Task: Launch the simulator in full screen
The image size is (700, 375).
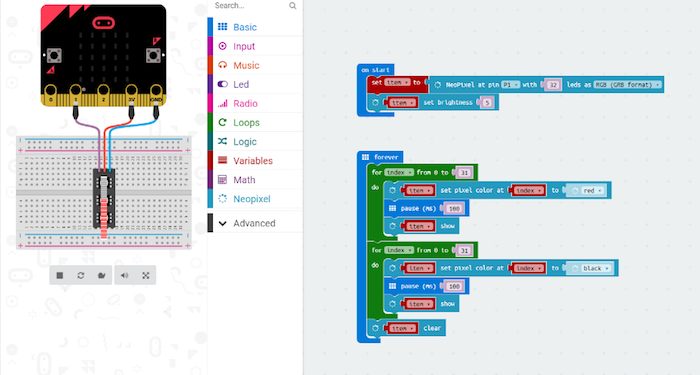Action: point(146,275)
